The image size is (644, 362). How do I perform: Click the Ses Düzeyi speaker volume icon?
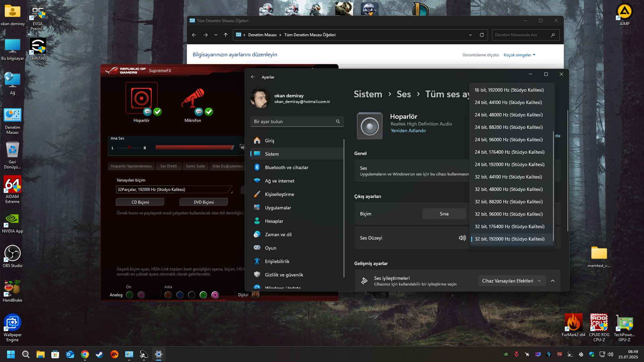point(462,238)
